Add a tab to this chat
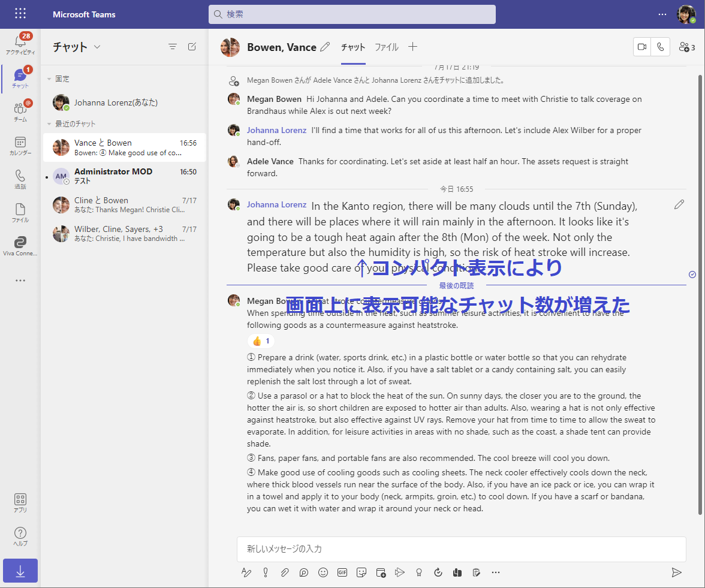Viewport: 705px width, 588px height. click(412, 46)
